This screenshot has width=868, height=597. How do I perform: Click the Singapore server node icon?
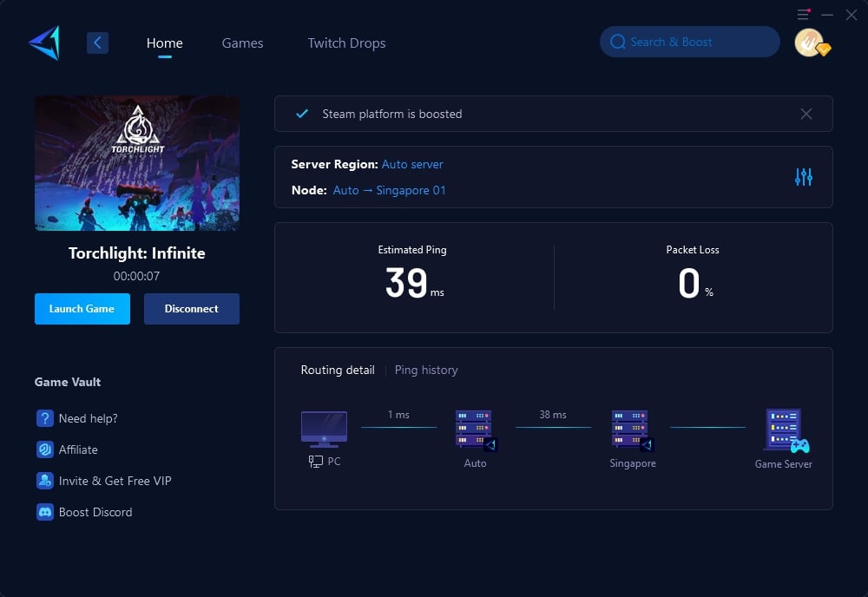point(632,430)
